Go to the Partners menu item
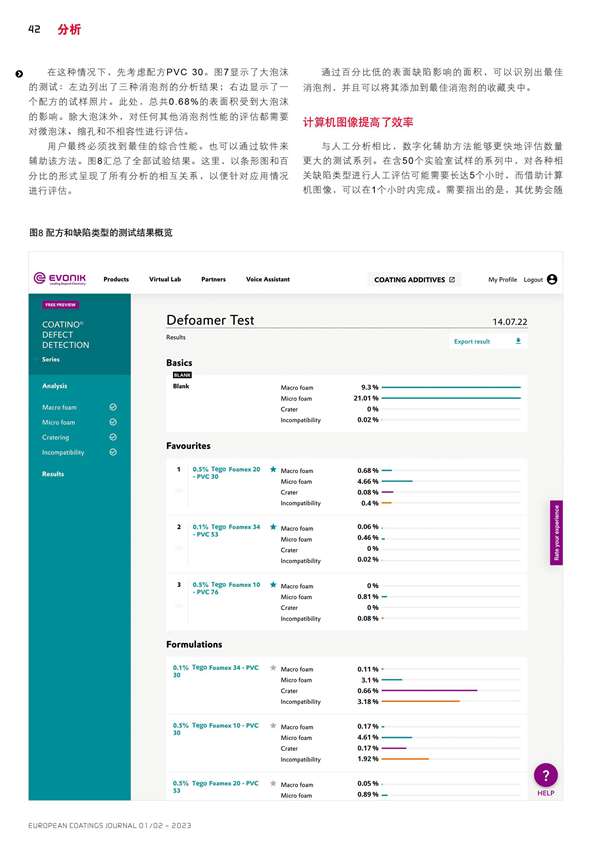 click(213, 280)
